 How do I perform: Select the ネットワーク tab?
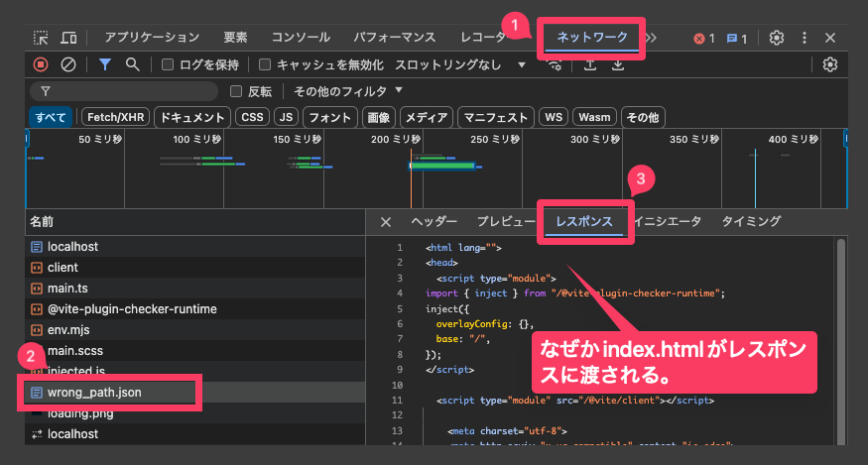coord(592,37)
